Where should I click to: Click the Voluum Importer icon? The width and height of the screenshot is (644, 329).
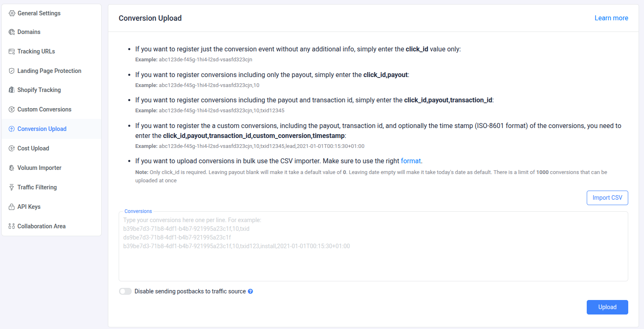point(12,168)
